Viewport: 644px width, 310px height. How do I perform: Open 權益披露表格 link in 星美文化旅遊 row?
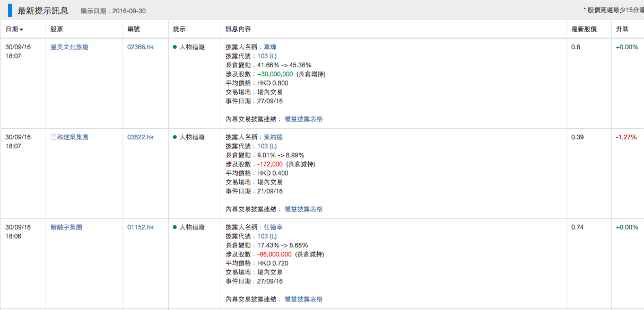tap(303, 119)
